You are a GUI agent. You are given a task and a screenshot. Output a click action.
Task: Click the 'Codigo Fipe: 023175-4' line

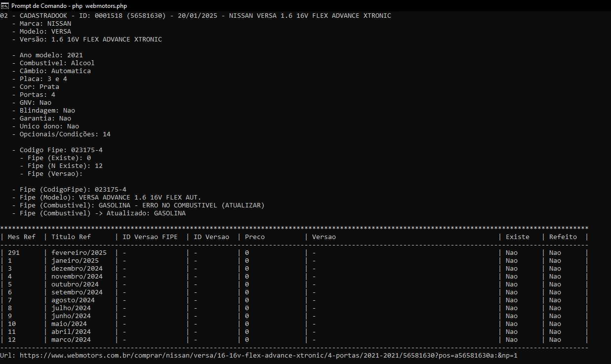pyautogui.click(x=57, y=150)
